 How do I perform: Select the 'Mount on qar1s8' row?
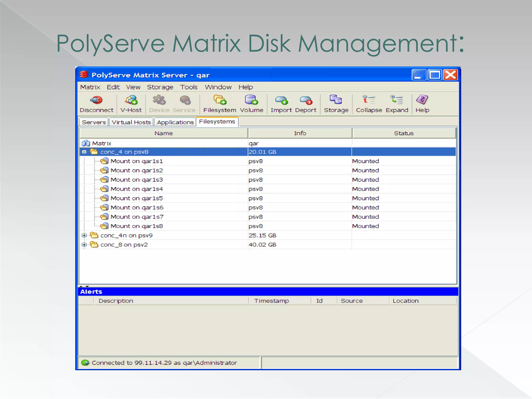coord(268,226)
